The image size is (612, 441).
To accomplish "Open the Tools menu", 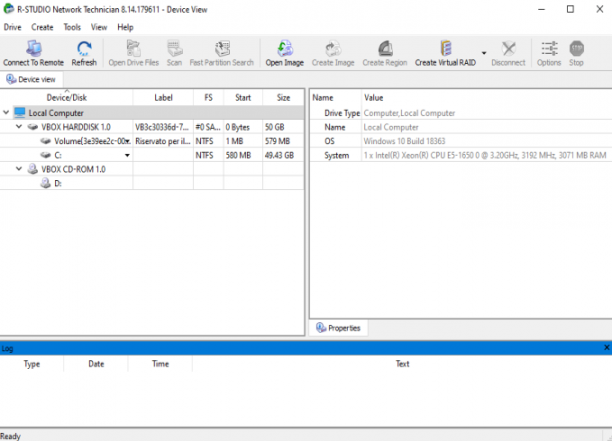I will tap(72, 27).
